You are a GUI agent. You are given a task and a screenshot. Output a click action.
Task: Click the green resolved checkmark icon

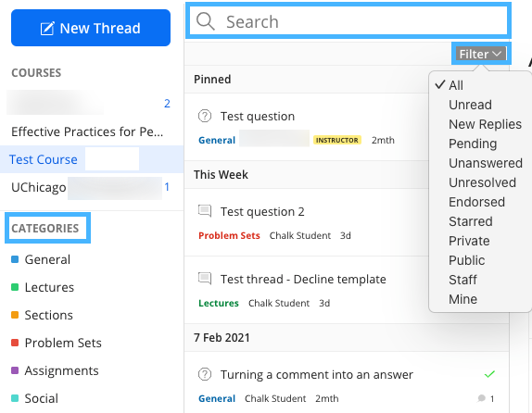pyautogui.click(x=489, y=374)
